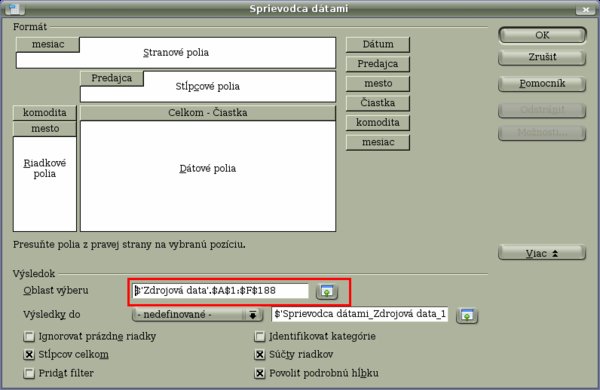
Task: Toggle Identifikovať kategórie checkbox
Action: 260,336
